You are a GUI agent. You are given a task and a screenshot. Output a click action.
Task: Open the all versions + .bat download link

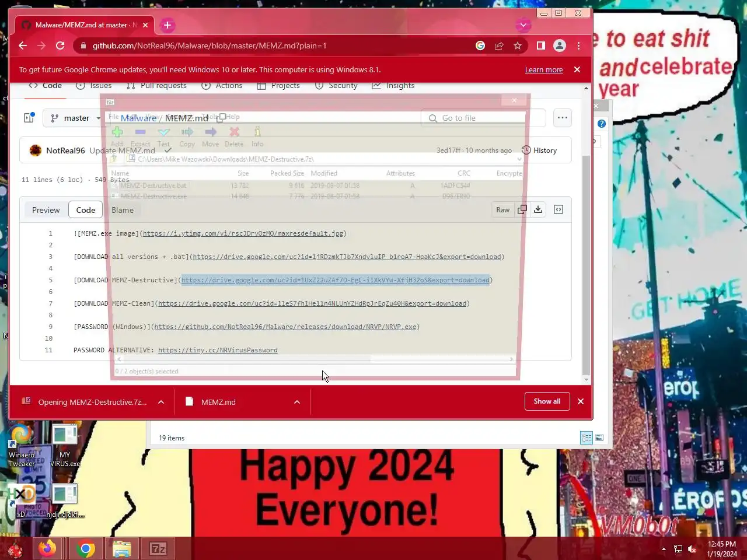pyautogui.click(x=347, y=257)
